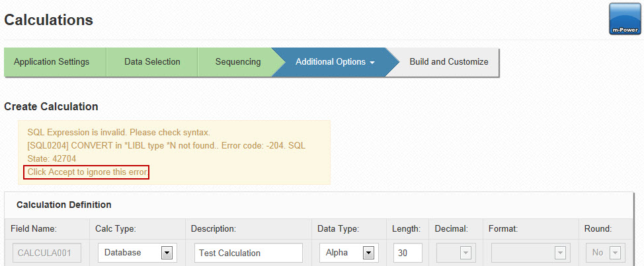Click the Calc Type dropdown arrow

[167, 253]
